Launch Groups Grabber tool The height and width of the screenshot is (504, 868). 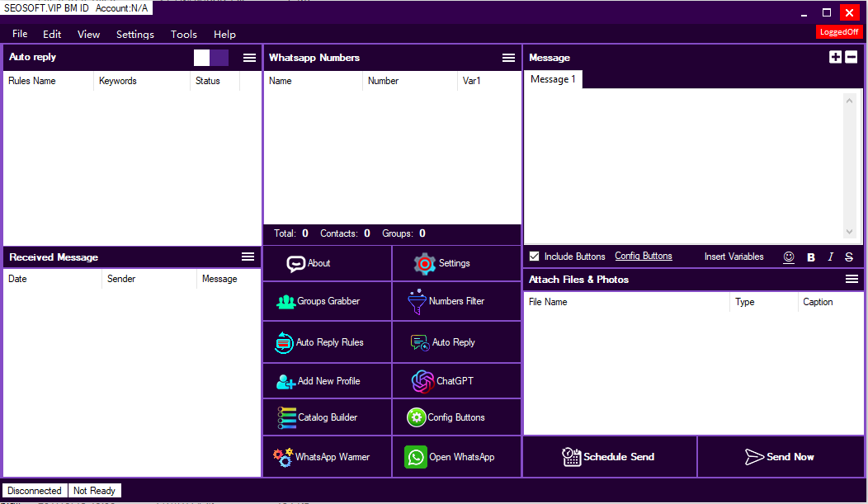pos(328,302)
